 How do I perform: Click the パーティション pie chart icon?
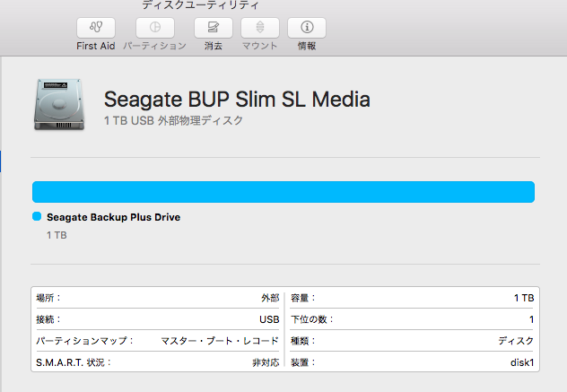tap(154, 28)
